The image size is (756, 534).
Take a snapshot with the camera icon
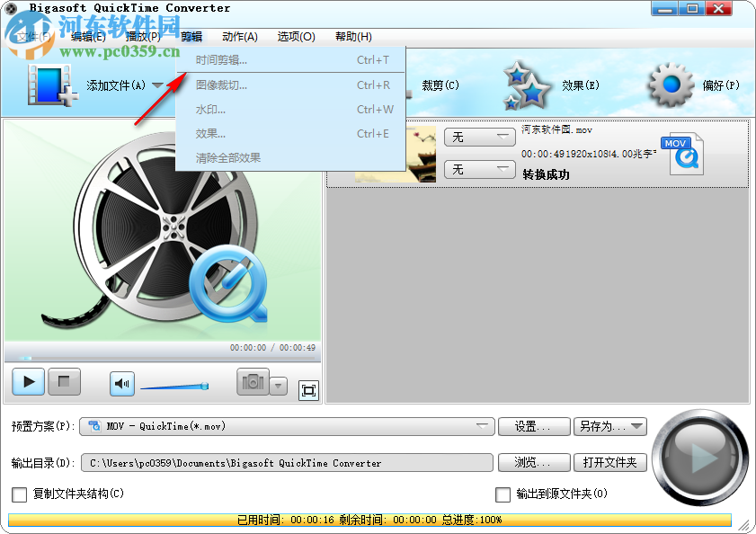pos(254,383)
